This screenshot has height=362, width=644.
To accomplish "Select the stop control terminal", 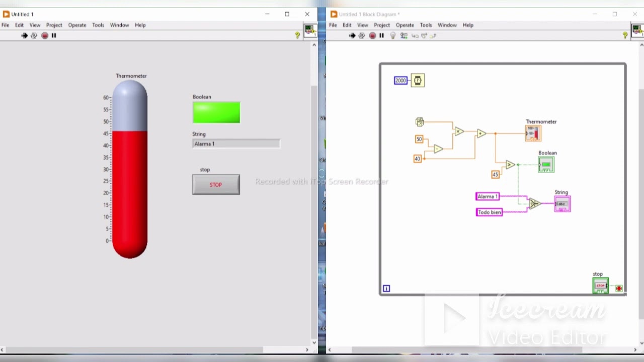I will click(600, 286).
